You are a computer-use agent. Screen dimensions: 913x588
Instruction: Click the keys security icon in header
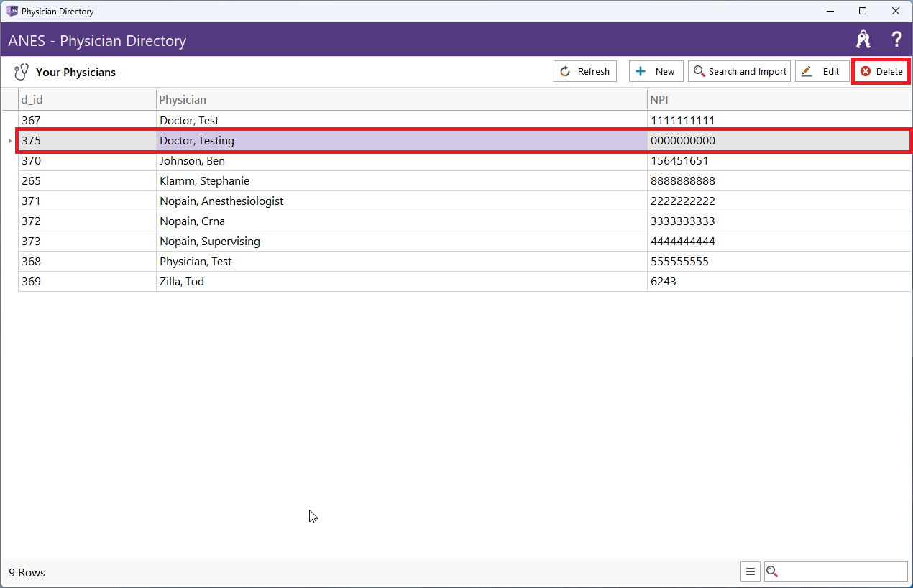click(863, 40)
